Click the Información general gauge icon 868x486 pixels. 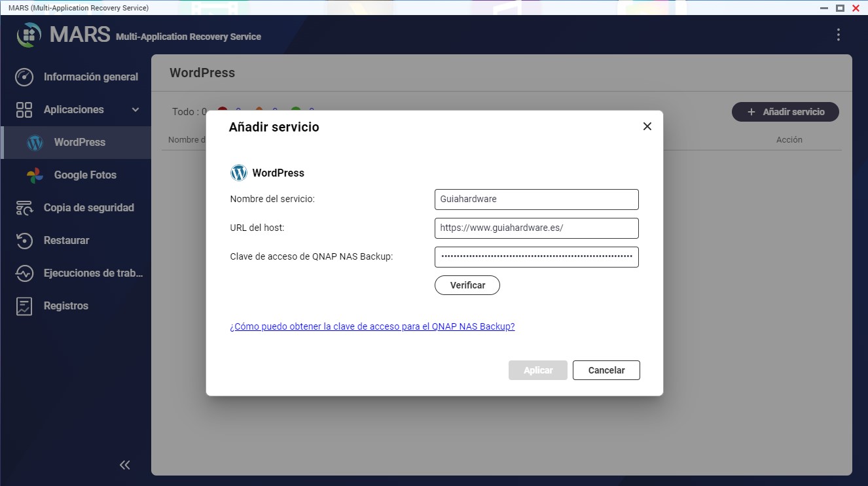24,77
